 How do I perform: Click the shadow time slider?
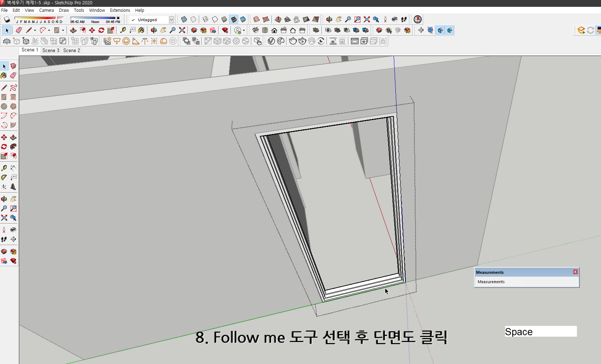93,17
